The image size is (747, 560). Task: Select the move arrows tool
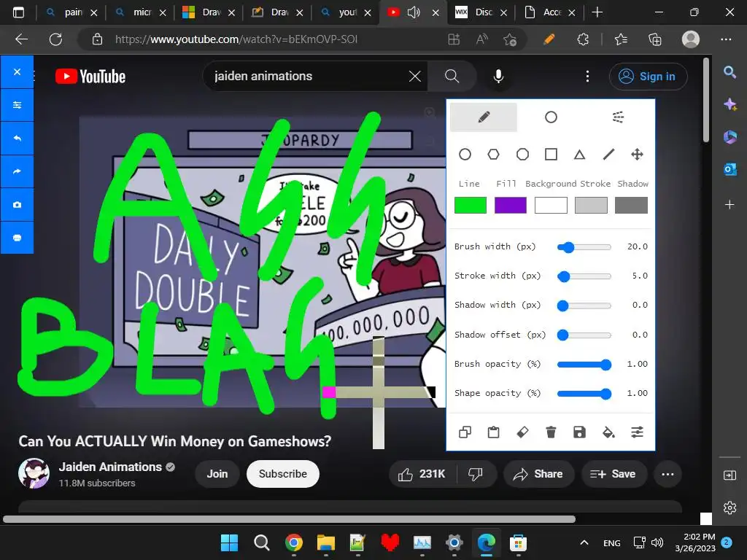coord(637,155)
